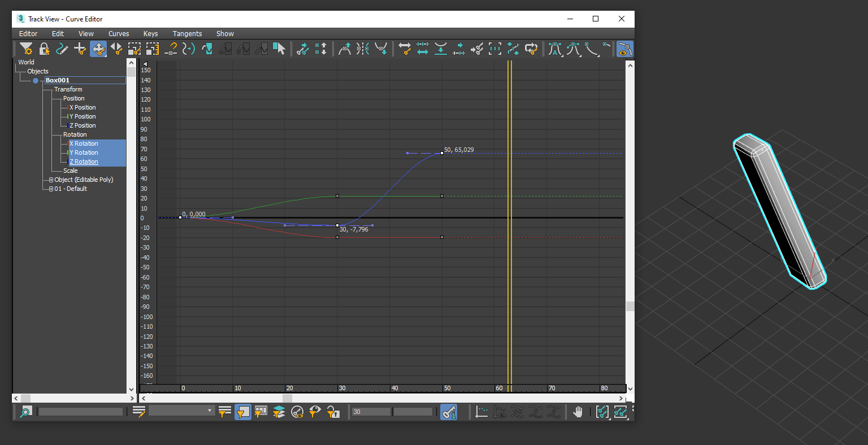The image size is (868, 445).
Task: Open the Track Set dropdown list
Action: coord(181,411)
